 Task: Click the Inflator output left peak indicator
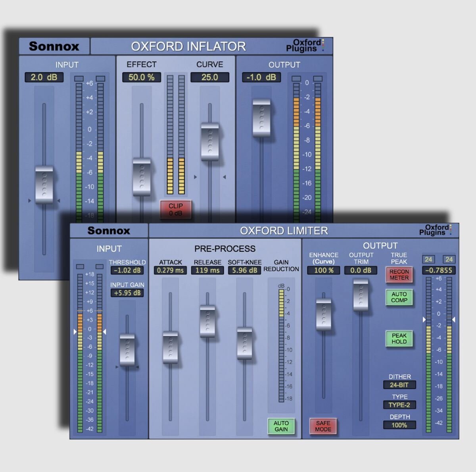tap(296, 79)
